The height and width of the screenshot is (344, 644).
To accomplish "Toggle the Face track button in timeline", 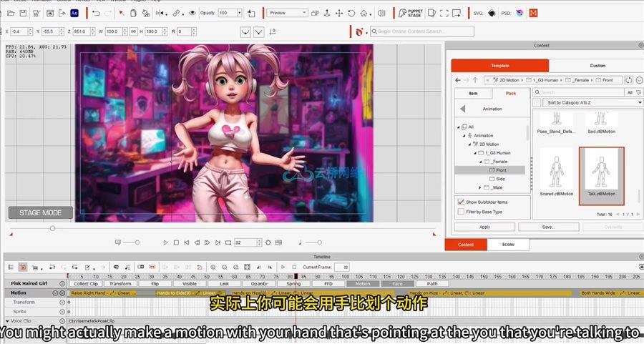I will coord(397,284).
